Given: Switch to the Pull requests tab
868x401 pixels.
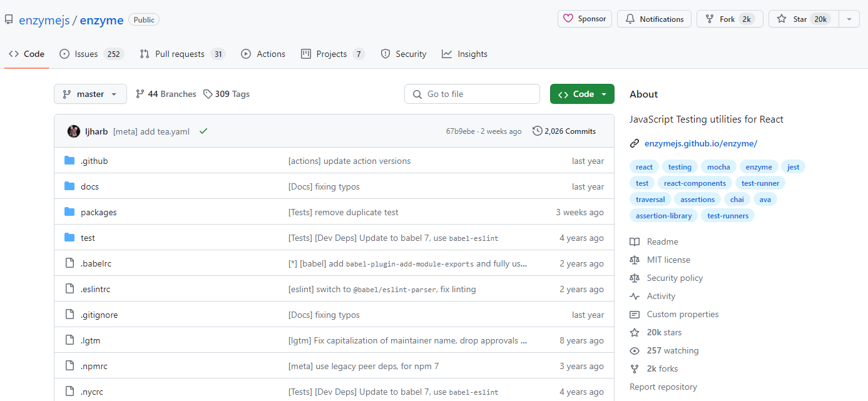Looking at the screenshot, I should pos(181,54).
